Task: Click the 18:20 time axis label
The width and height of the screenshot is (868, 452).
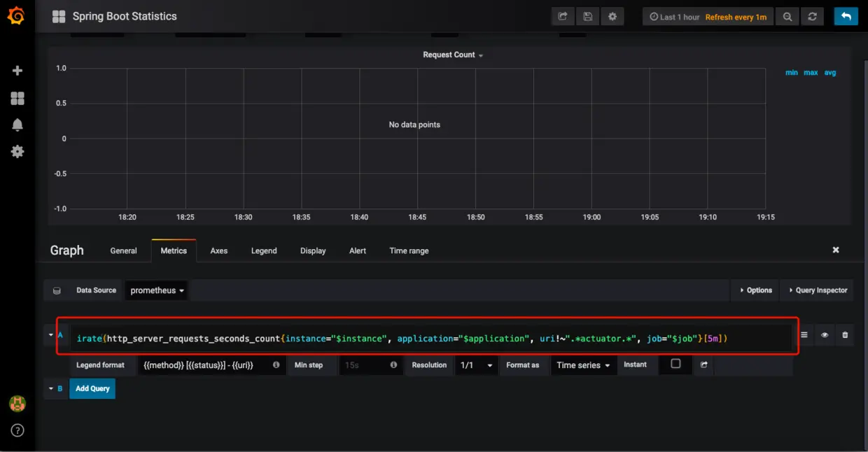Action: pos(127,217)
